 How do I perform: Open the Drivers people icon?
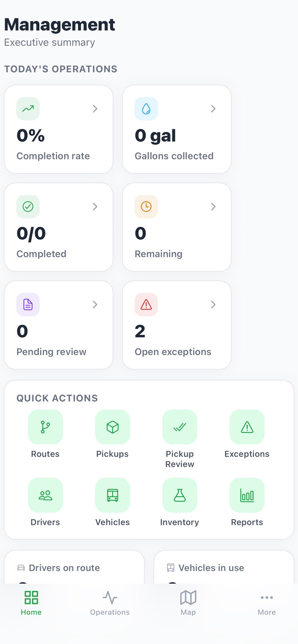(45, 495)
